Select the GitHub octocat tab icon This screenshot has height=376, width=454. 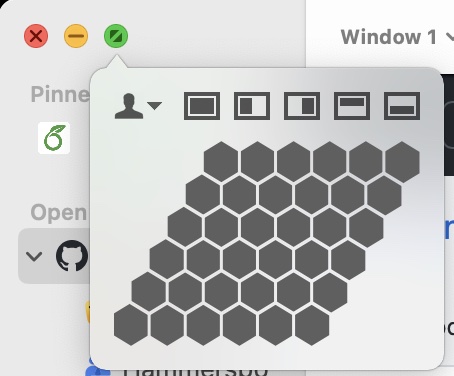pyautogui.click(x=72, y=256)
